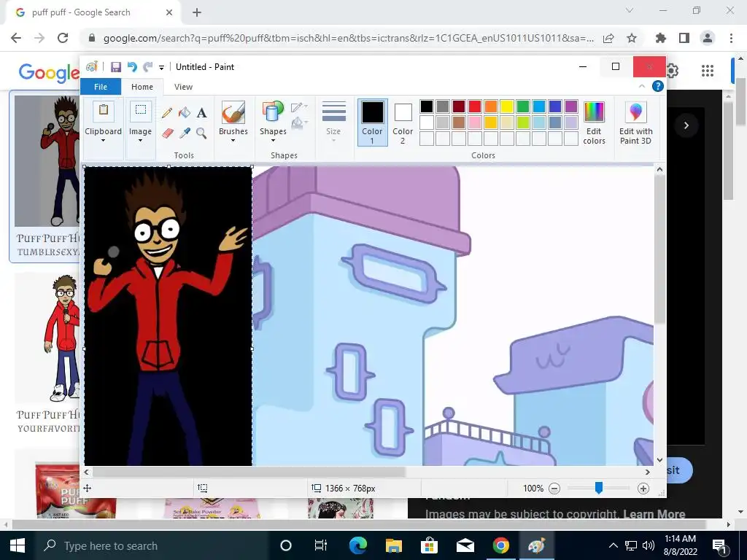Select the Color picker eyedropper tool

point(185,133)
